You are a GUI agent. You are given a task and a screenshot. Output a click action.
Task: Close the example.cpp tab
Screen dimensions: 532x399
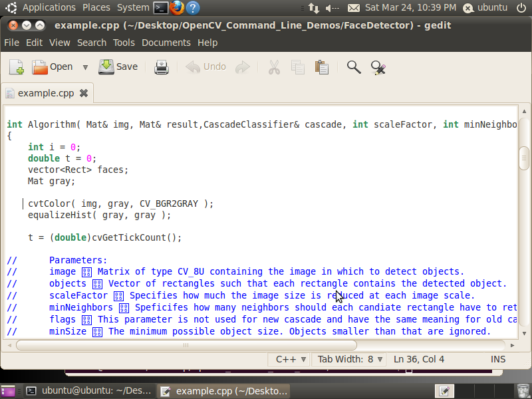pos(84,93)
